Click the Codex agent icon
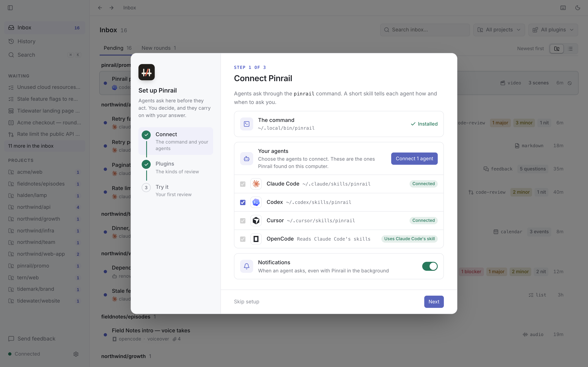The image size is (588, 367). coord(256,202)
